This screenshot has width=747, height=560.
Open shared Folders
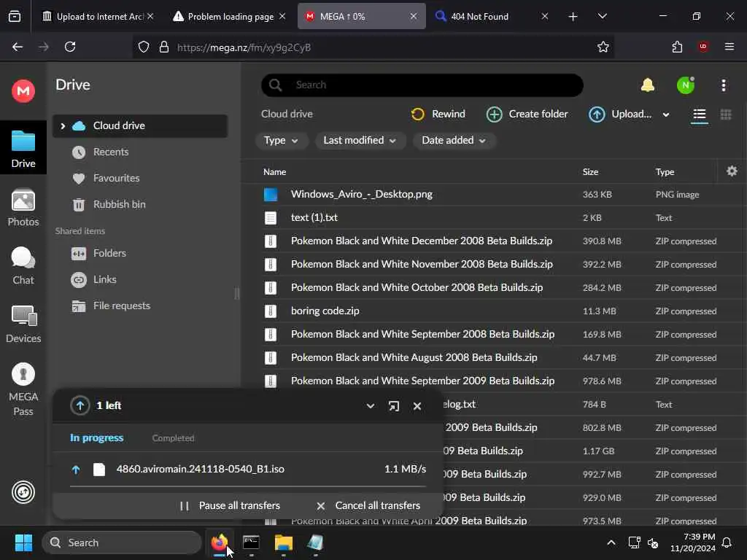pyautogui.click(x=109, y=253)
